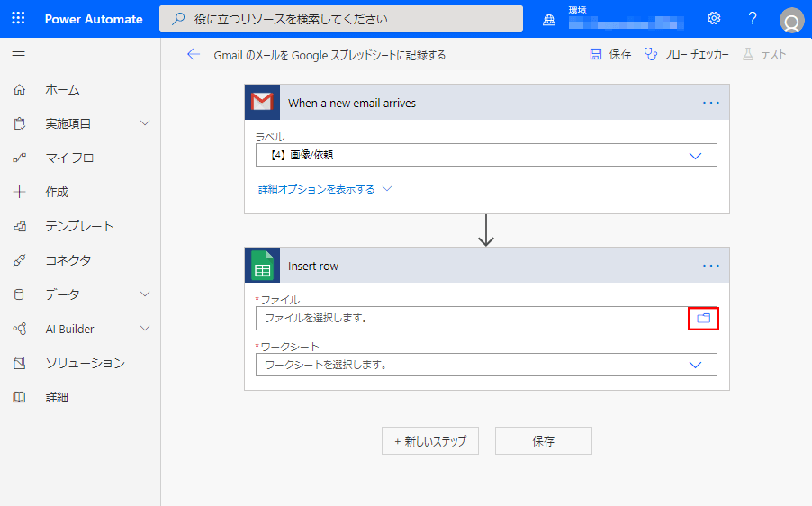Click the bottom 保存 button

[x=544, y=441]
